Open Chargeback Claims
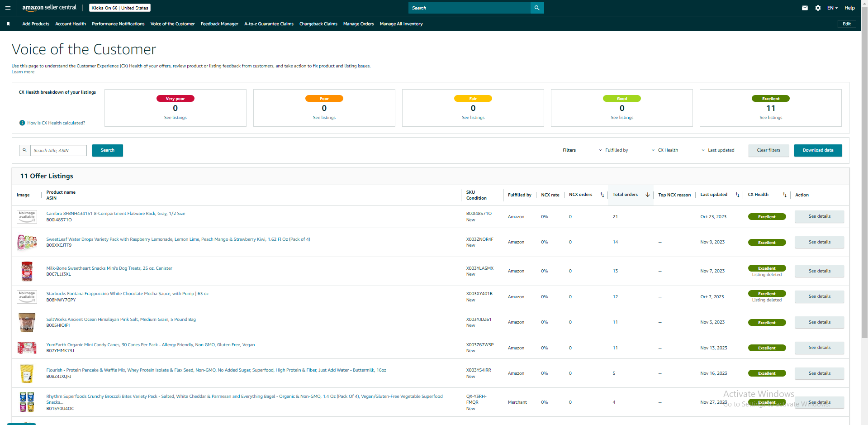This screenshot has width=868, height=425. [x=318, y=24]
